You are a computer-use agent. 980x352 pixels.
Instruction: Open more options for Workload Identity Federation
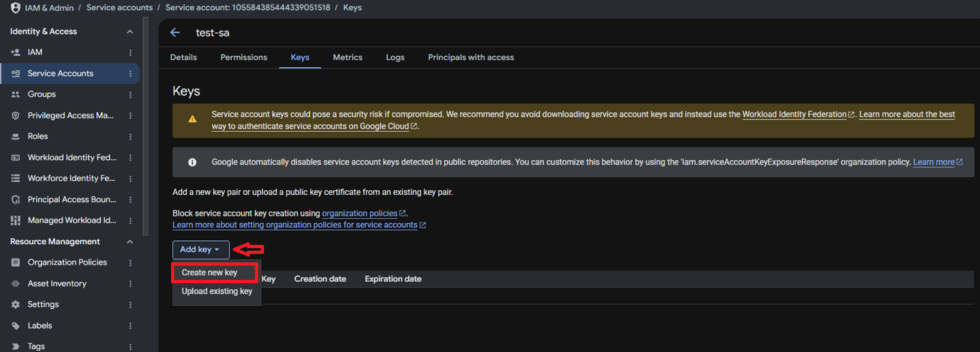130,157
